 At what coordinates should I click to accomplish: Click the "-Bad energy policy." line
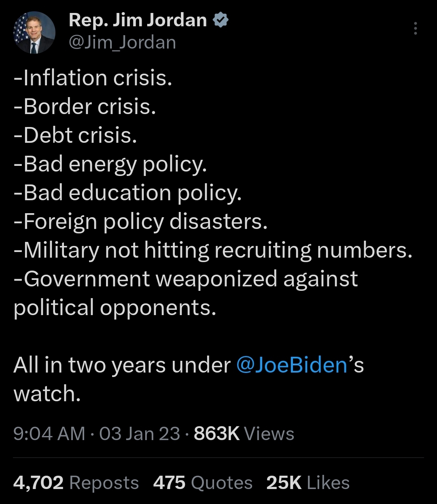pyautogui.click(x=110, y=164)
